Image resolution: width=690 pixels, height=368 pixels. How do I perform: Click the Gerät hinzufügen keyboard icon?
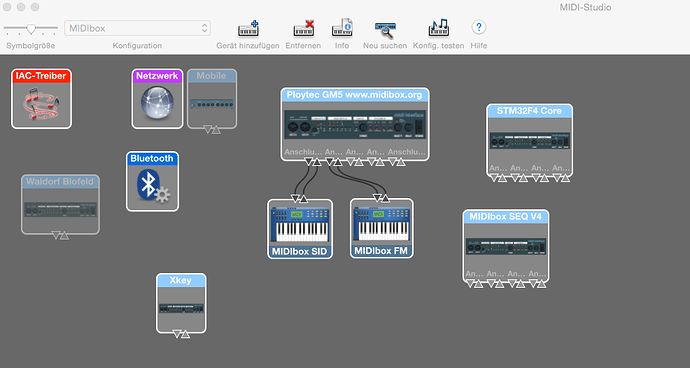coord(248,29)
